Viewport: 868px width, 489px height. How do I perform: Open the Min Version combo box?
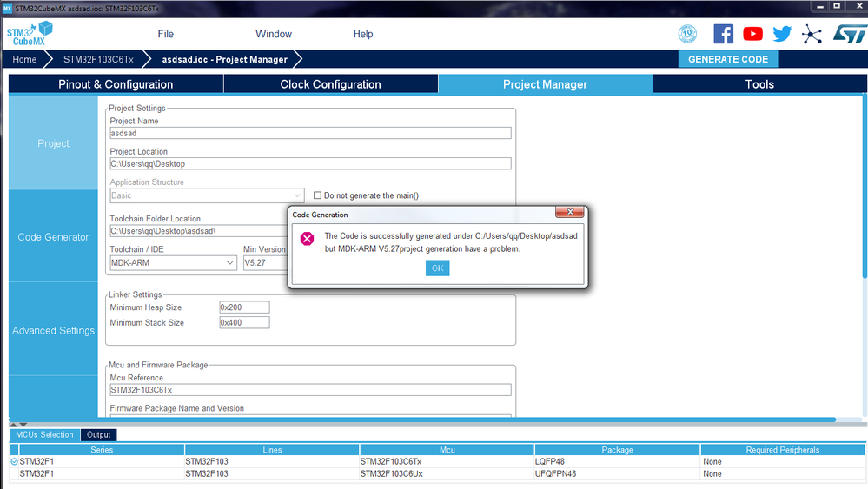coord(266,263)
